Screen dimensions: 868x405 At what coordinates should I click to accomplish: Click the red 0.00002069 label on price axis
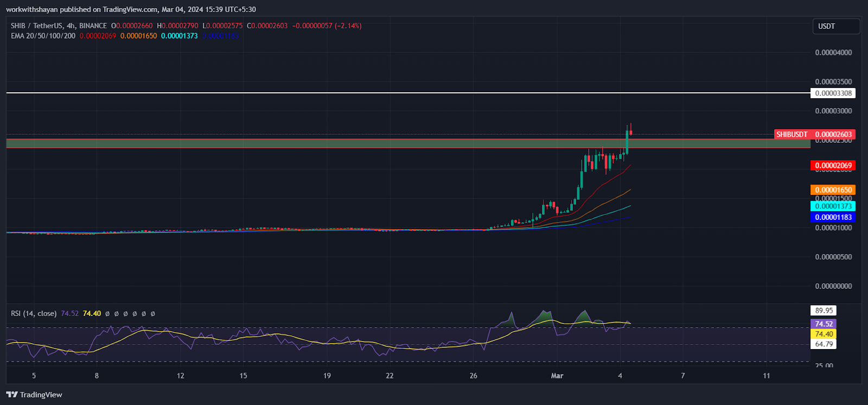coord(833,166)
